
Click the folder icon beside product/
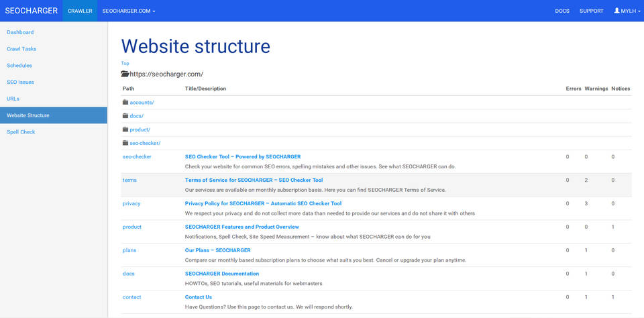pos(125,129)
